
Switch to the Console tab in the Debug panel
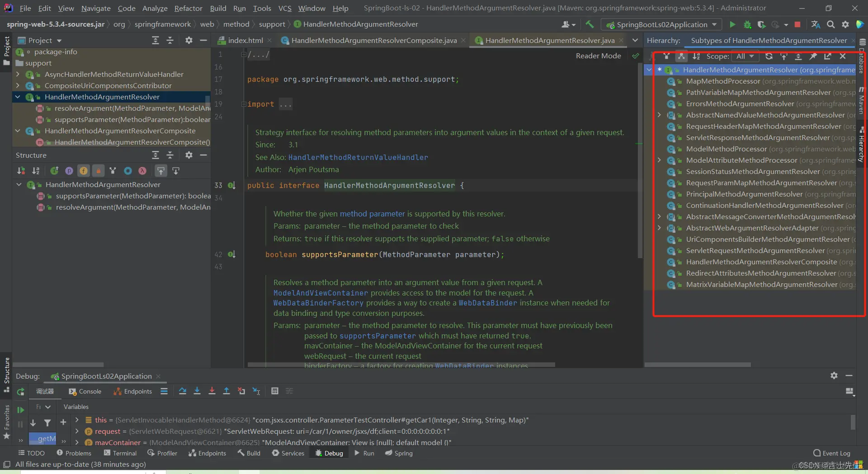click(x=85, y=391)
